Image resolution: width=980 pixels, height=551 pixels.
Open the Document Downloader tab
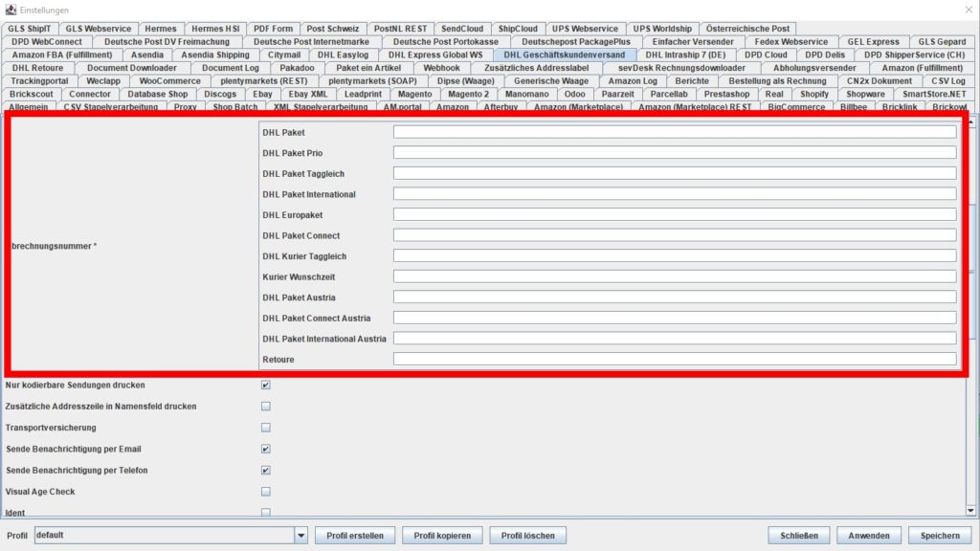point(132,68)
